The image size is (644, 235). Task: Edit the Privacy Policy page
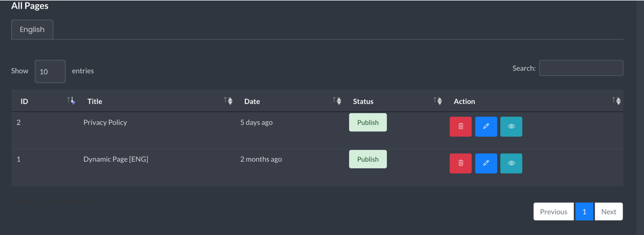(486, 126)
